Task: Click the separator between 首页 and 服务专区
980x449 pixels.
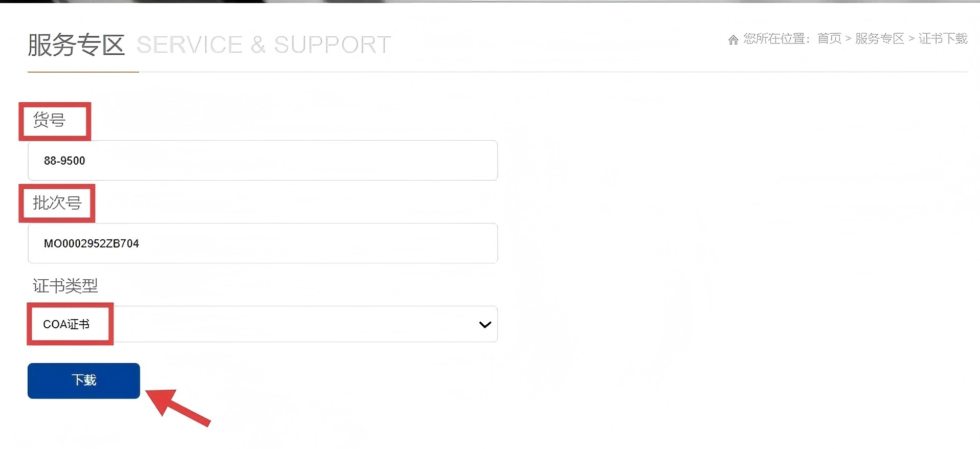Action: [x=848, y=38]
